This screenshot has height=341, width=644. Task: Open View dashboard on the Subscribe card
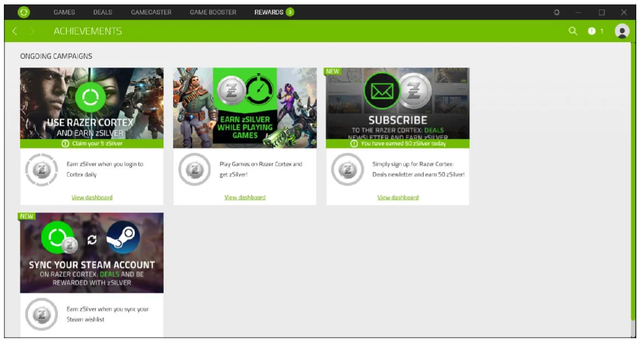(397, 197)
